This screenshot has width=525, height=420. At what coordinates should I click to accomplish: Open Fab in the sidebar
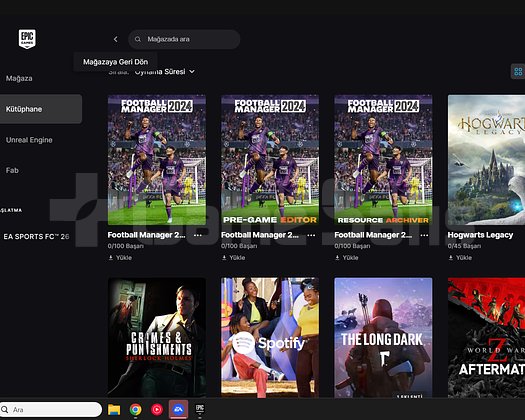click(12, 170)
